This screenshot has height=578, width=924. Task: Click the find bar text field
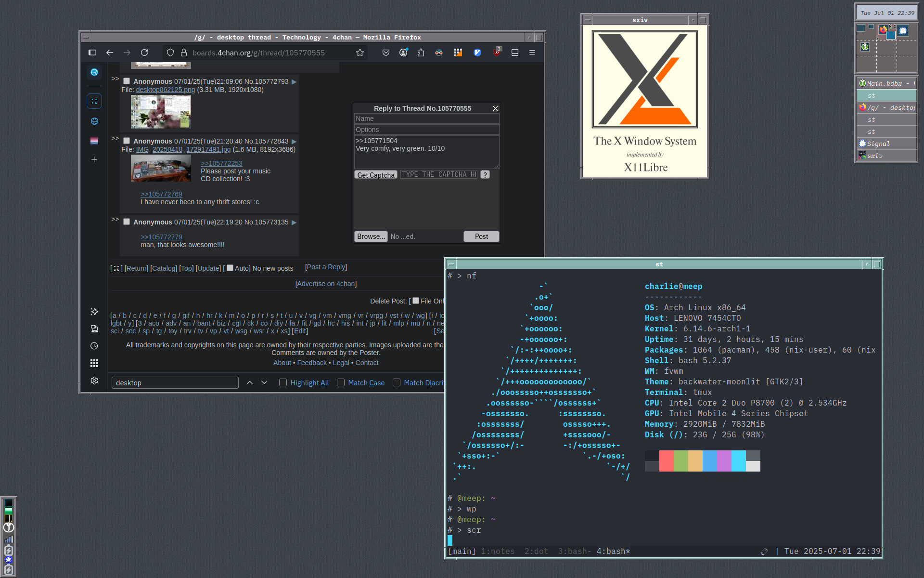pos(175,382)
